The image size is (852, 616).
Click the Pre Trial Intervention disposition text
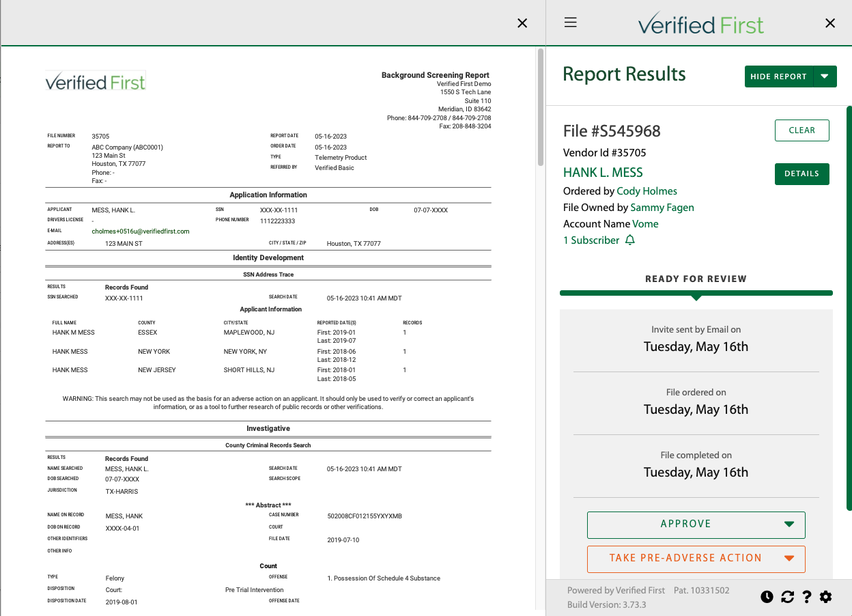(x=254, y=590)
